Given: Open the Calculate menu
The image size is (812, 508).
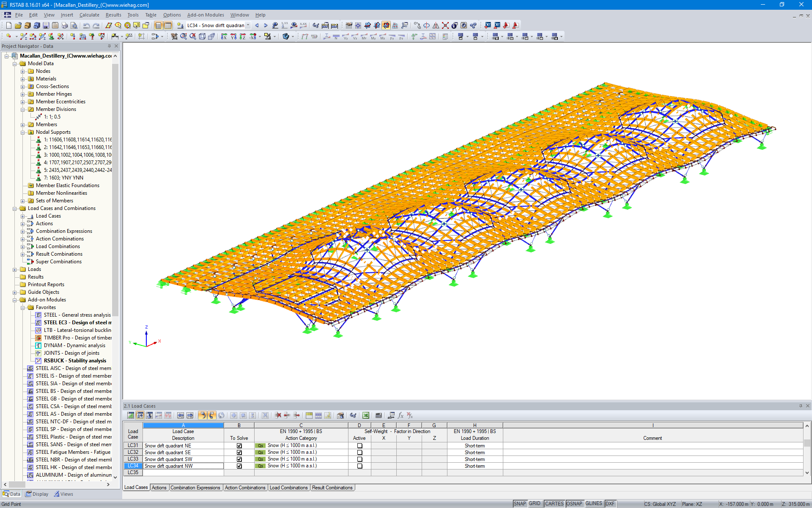Looking at the screenshot, I should (89, 15).
